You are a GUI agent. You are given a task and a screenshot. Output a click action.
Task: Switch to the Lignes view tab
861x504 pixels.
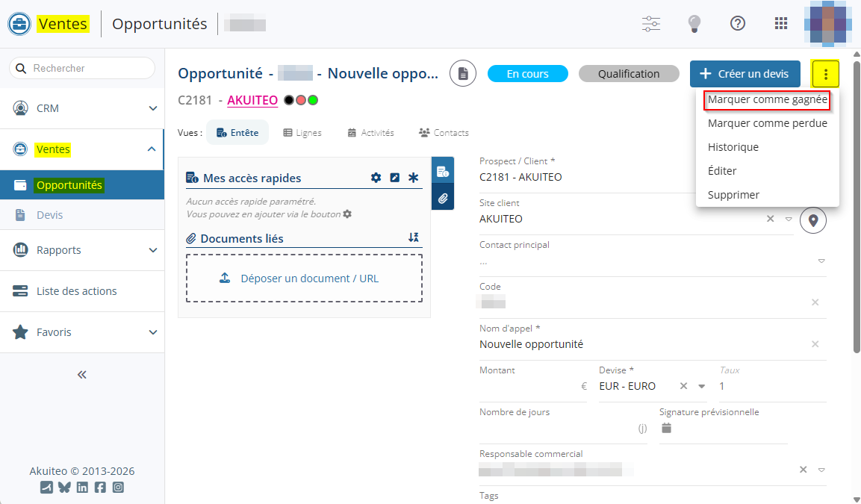click(x=302, y=133)
